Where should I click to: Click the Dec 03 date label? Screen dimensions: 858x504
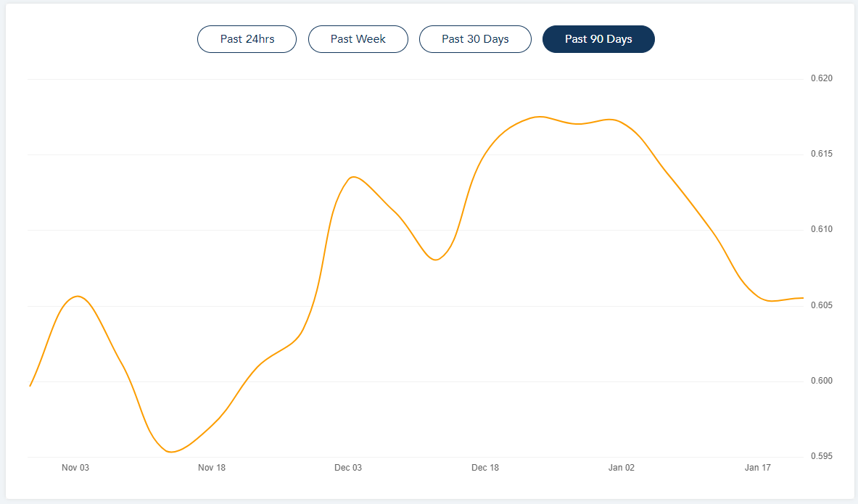pos(348,468)
